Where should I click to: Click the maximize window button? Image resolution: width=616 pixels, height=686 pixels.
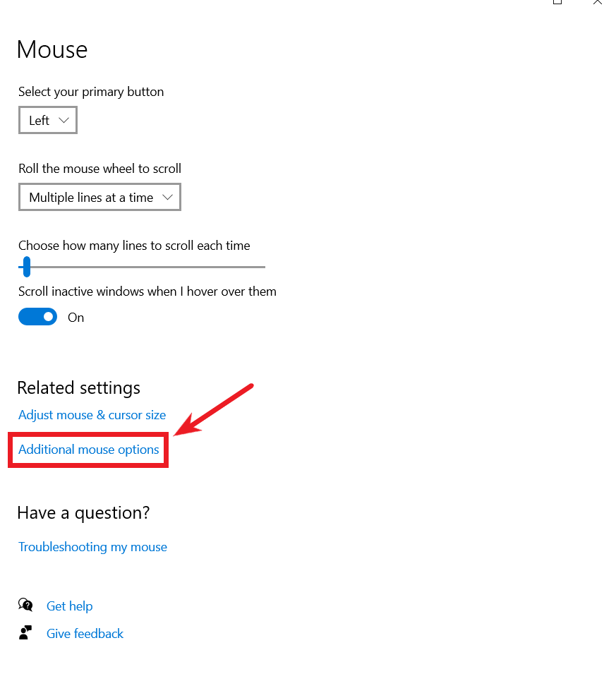(557, 4)
